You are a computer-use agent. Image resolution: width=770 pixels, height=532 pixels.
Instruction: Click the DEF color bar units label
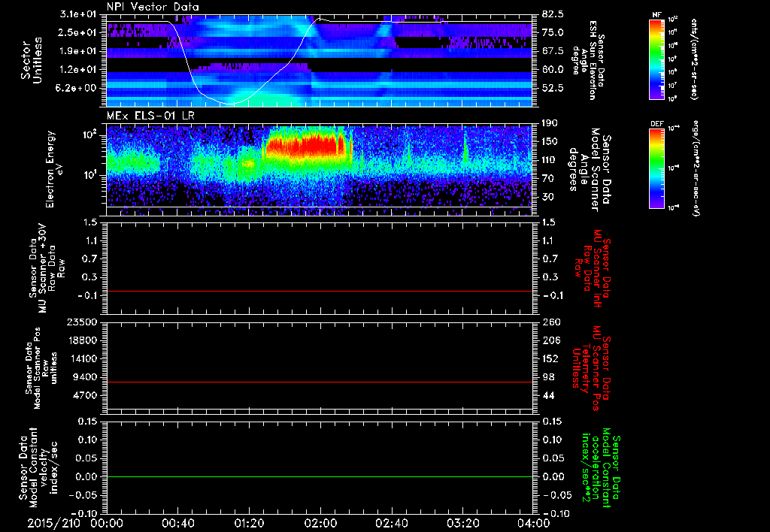pyautogui.click(x=695, y=168)
